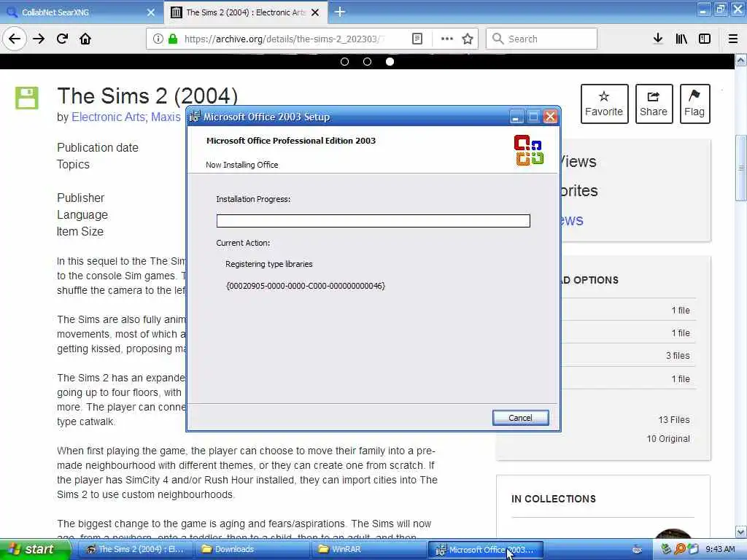The width and height of the screenshot is (747, 560).
Task: Click the Flag button
Action: 694,104
